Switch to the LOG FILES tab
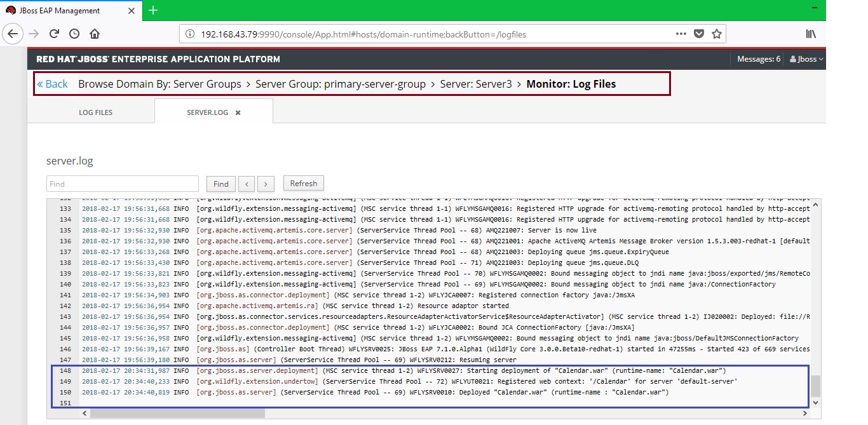 95,112
